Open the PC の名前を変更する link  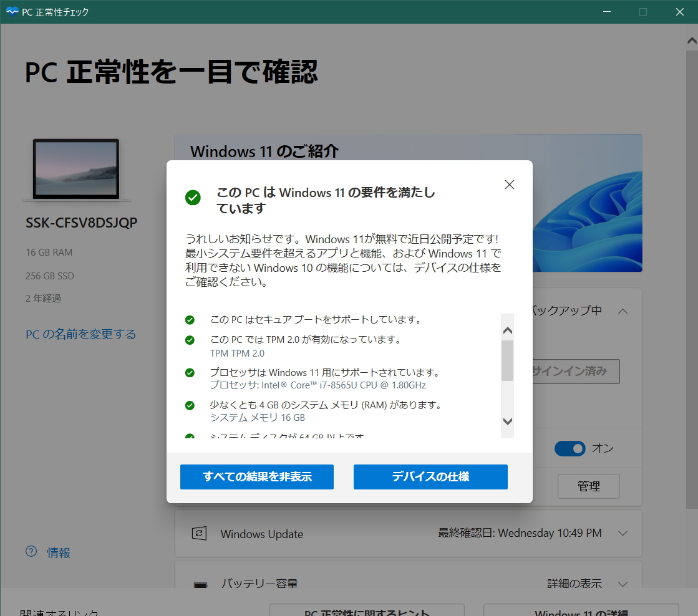[x=80, y=334]
